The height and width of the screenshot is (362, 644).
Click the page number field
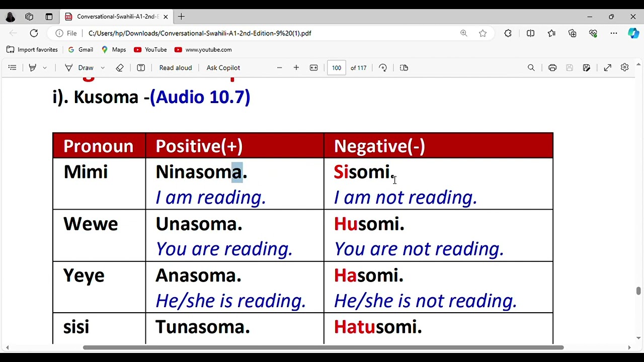pyautogui.click(x=337, y=68)
